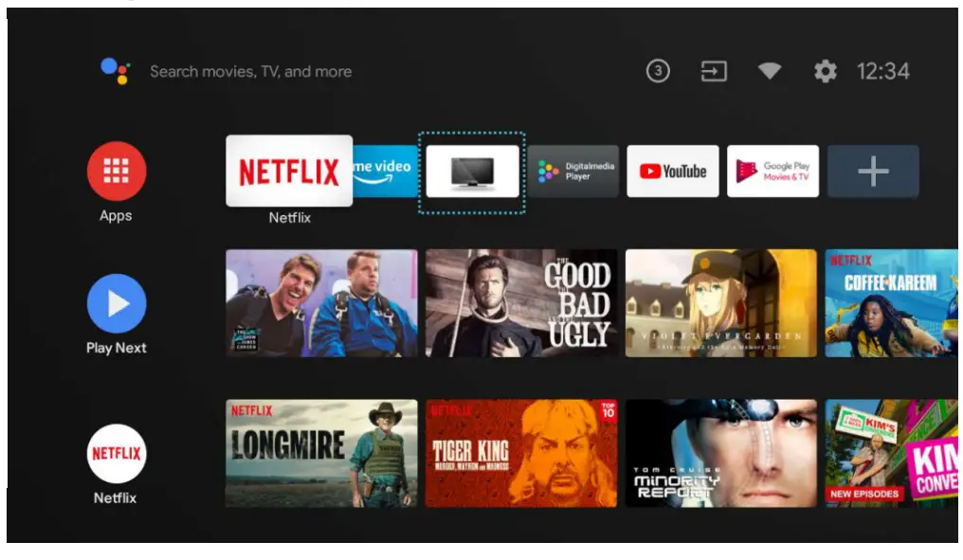Open the Digital Media Player app
The height and width of the screenshot is (560, 963).
point(572,172)
